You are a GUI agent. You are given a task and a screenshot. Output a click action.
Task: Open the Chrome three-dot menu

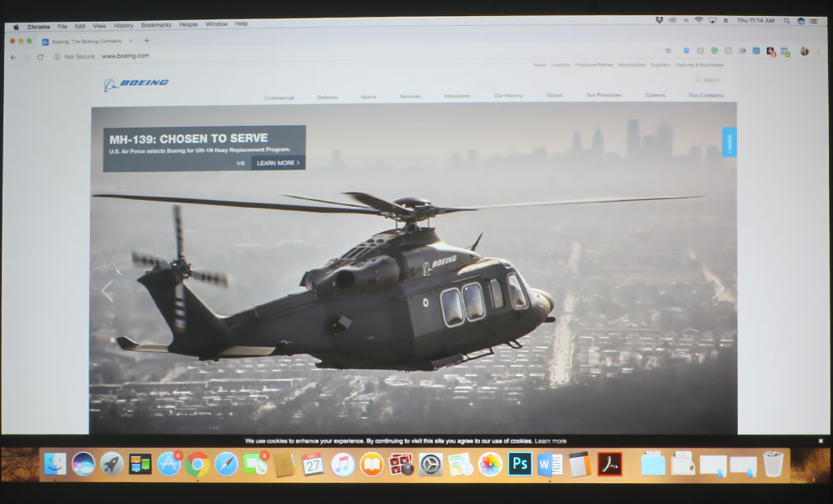click(x=818, y=52)
